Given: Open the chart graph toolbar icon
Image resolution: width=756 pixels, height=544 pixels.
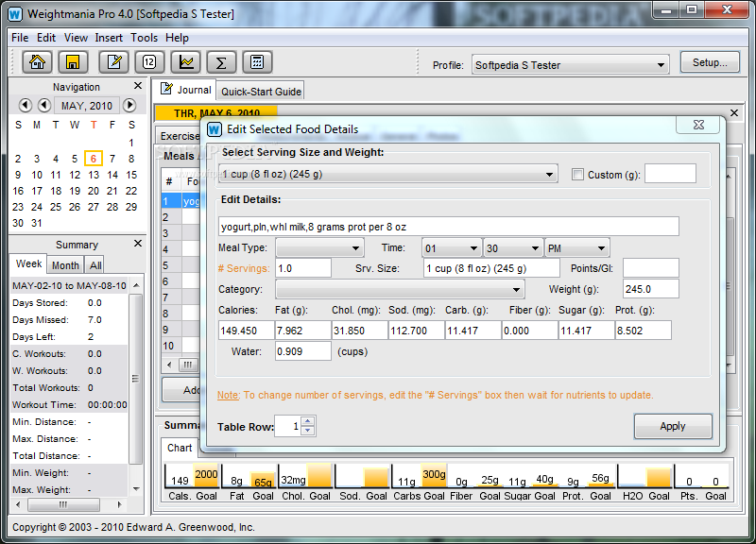Looking at the screenshot, I should click(185, 62).
